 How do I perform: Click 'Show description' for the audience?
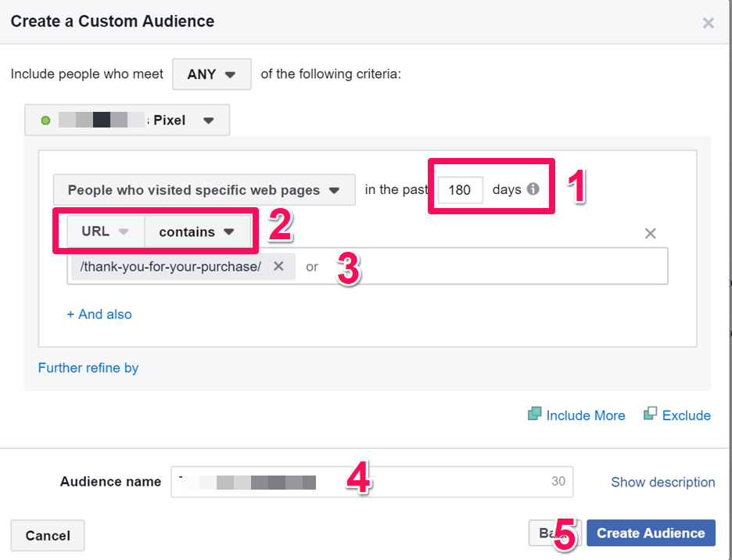[662, 482]
